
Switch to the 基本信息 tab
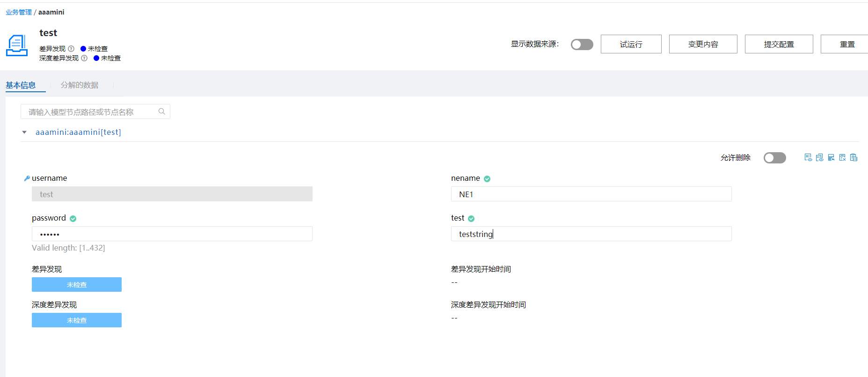[x=21, y=85]
